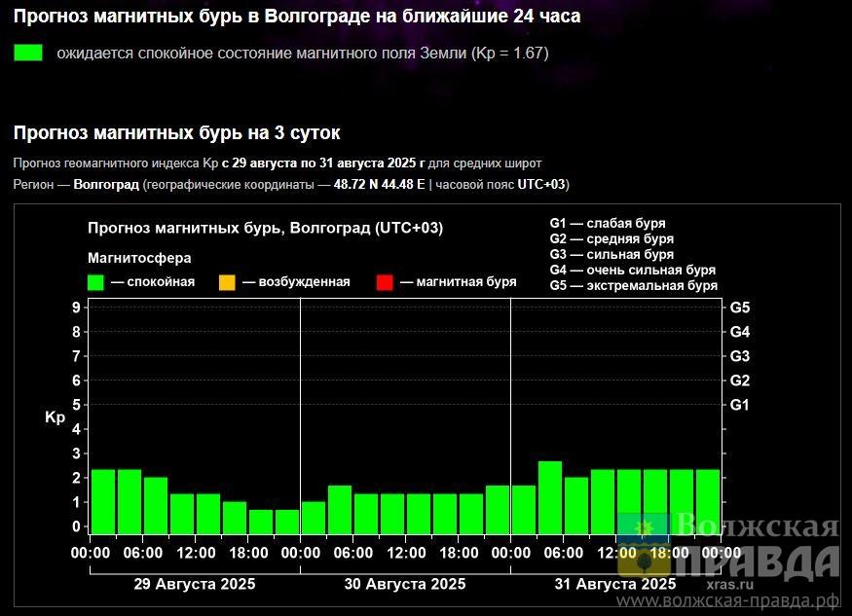Click the G5 label on the right axis
The width and height of the screenshot is (852, 616).
coord(740,308)
